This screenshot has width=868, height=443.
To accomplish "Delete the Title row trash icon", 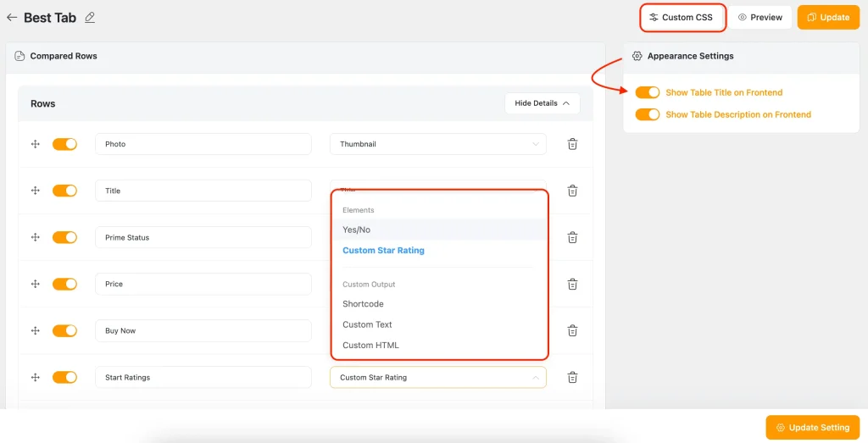I will pos(572,191).
